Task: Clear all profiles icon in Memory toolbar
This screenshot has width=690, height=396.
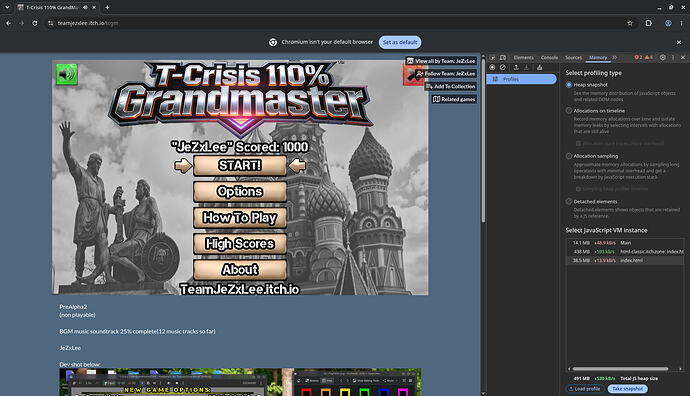Action: (503, 67)
